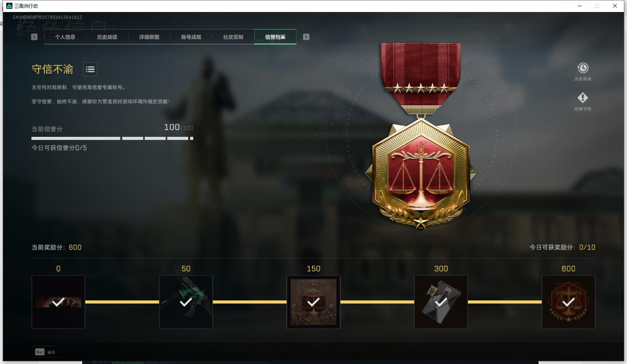Go to the 社交定制 tab

[x=233, y=37]
